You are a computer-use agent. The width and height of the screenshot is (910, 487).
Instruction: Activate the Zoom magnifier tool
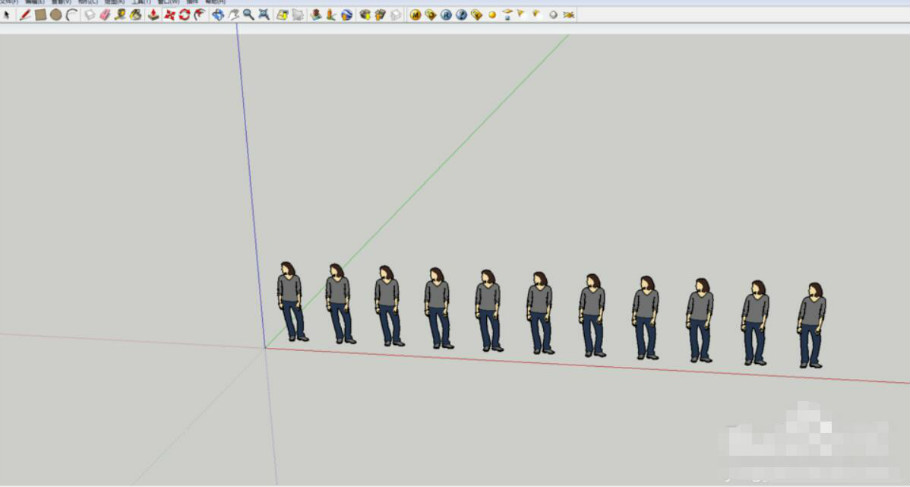pos(248,15)
